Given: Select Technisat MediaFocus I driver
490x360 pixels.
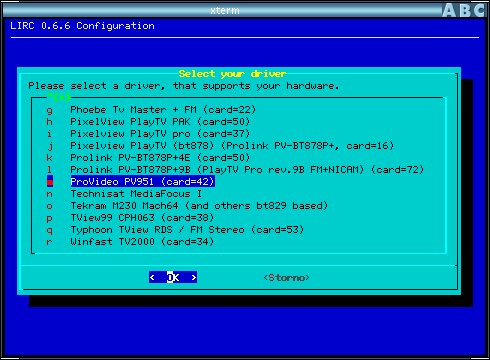Looking at the screenshot, I should [136, 194].
